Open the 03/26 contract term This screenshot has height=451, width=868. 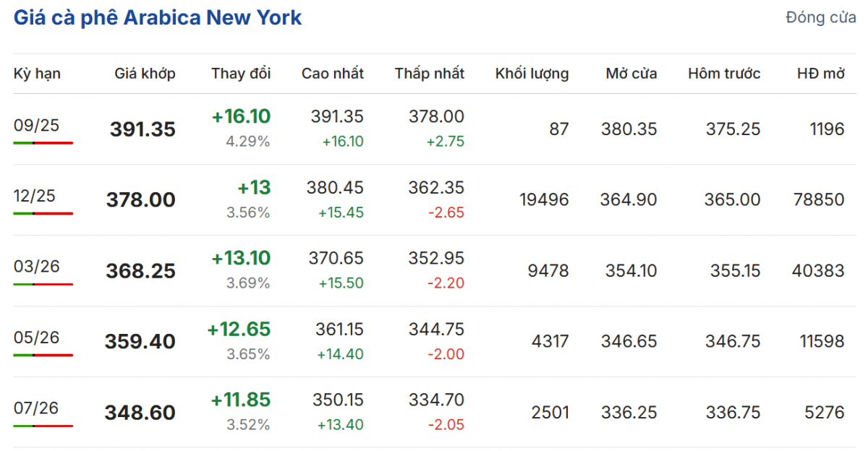37,267
